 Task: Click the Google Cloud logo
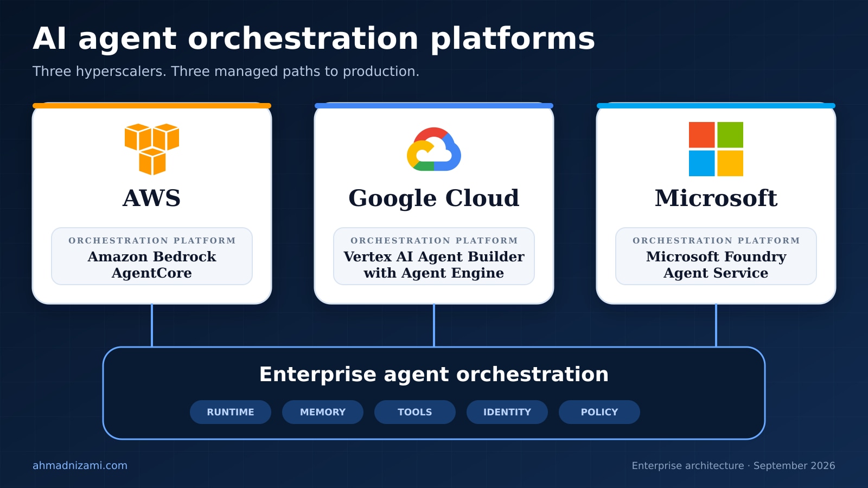pyautogui.click(x=434, y=149)
